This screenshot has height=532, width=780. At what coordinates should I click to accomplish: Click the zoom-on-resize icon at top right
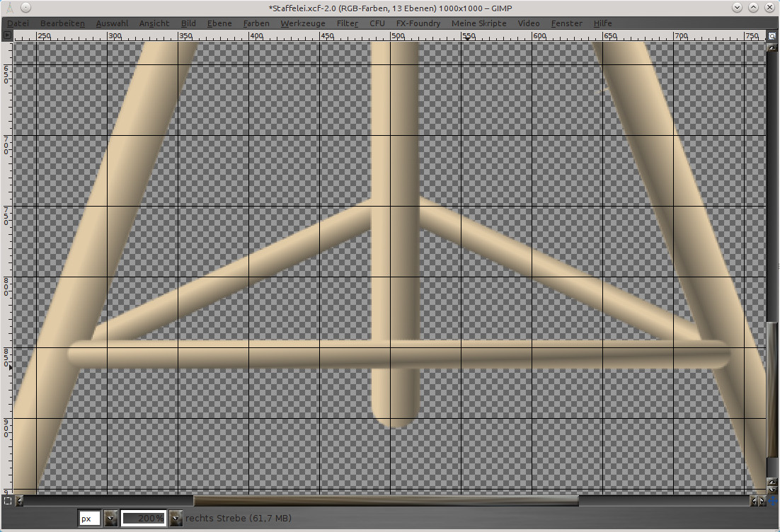point(771,35)
